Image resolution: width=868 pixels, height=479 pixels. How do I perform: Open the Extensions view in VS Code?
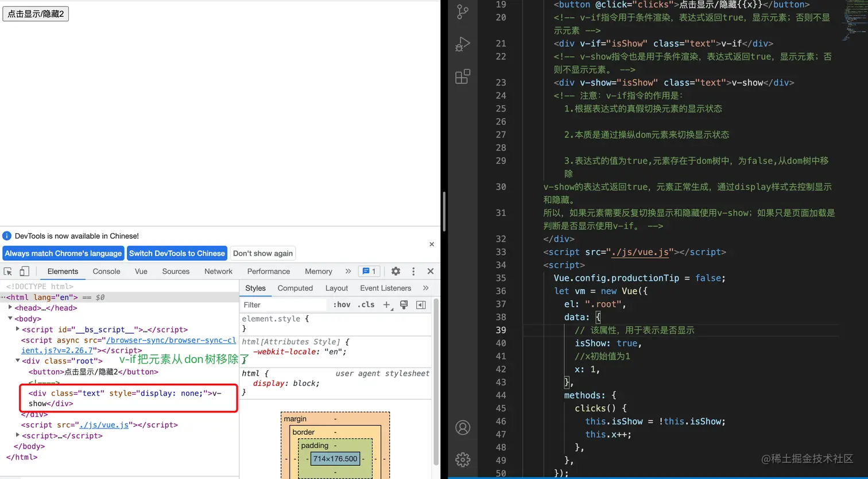[x=463, y=76]
